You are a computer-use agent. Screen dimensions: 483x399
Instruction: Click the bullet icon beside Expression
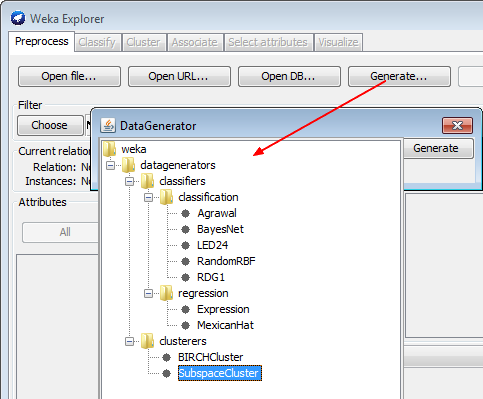click(186, 309)
